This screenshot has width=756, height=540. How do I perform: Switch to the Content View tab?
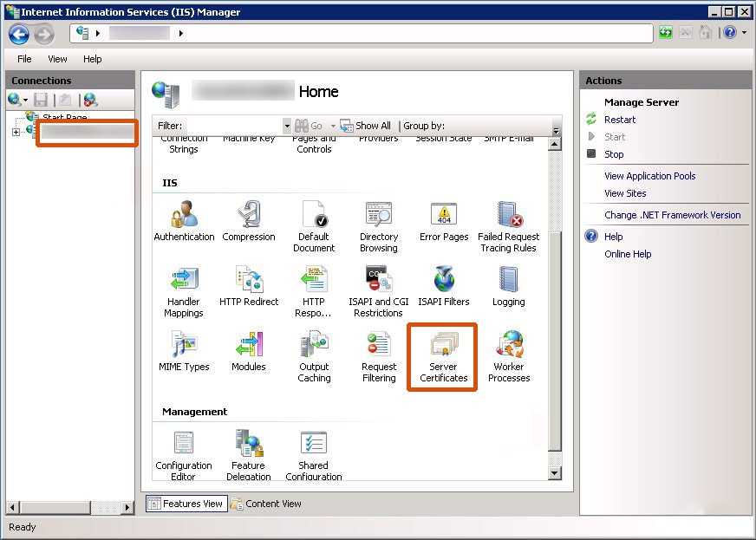pyautogui.click(x=267, y=504)
